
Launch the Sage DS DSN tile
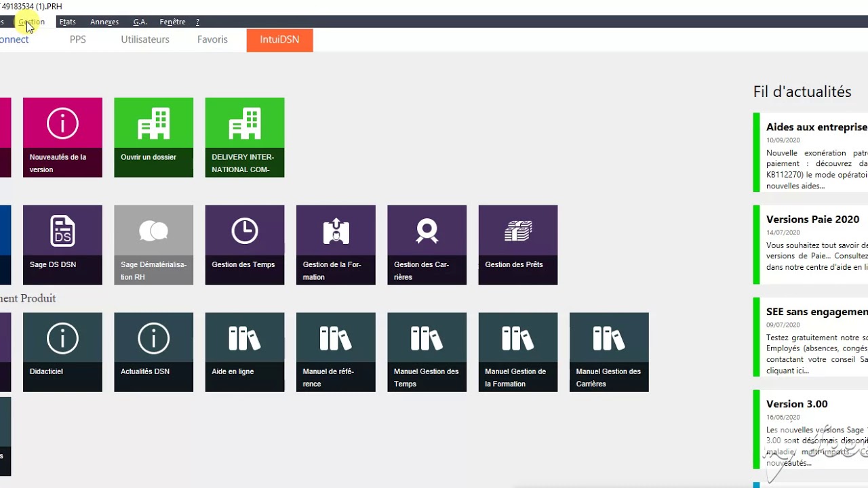(x=62, y=245)
